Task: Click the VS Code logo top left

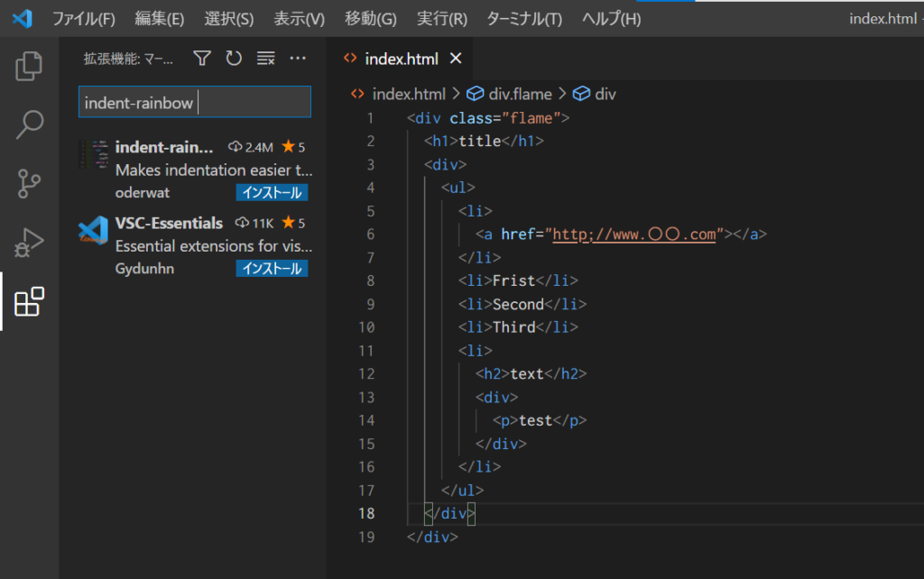Action: click(x=20, y=17)
